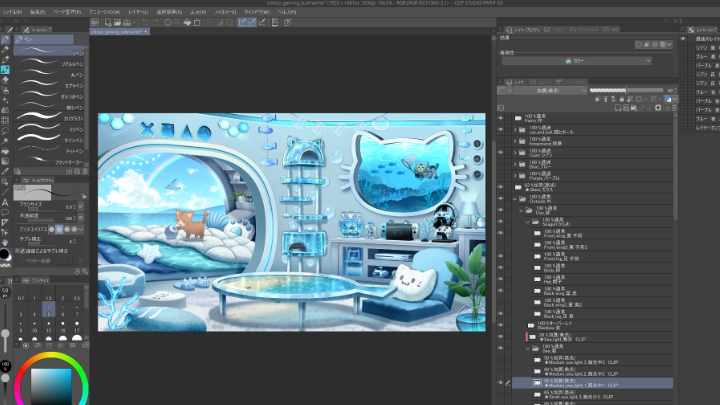Click the Create Layer Mask icon

coord(658,108)
